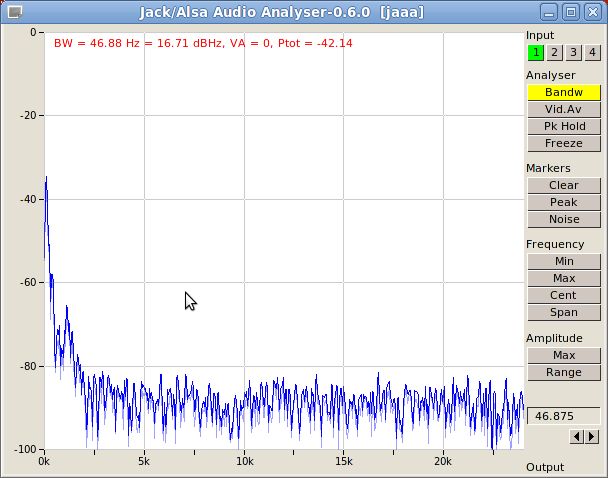
Task: Choose the Span frequency option
Action: tap(564, 312)
